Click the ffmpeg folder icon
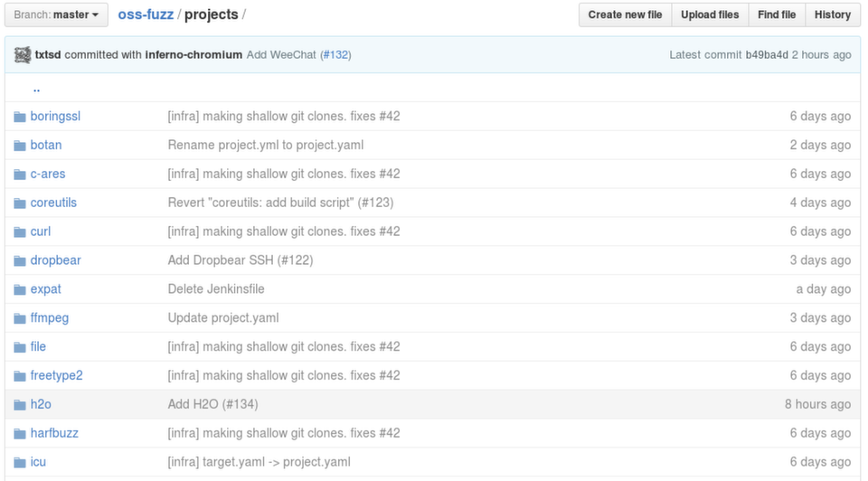 [20, 318]
